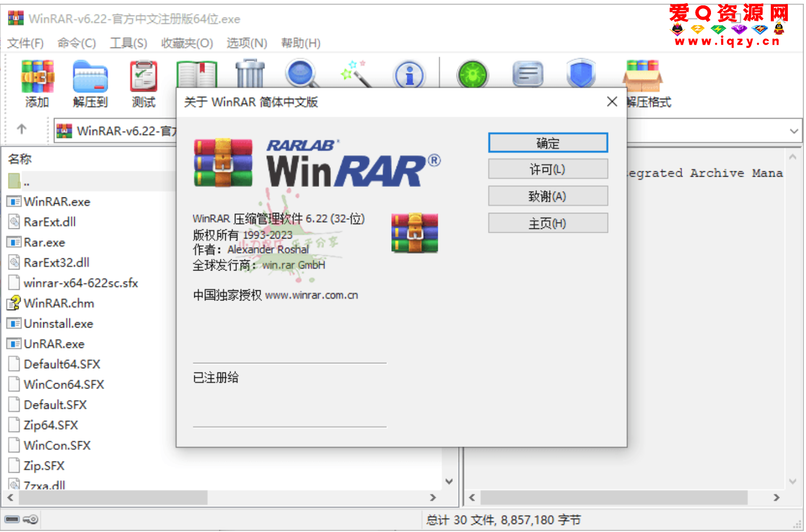The width and height of the screenshot is (806, 532).
Task: Select WinCon.SFX in the file list
Action: point(57,445)
